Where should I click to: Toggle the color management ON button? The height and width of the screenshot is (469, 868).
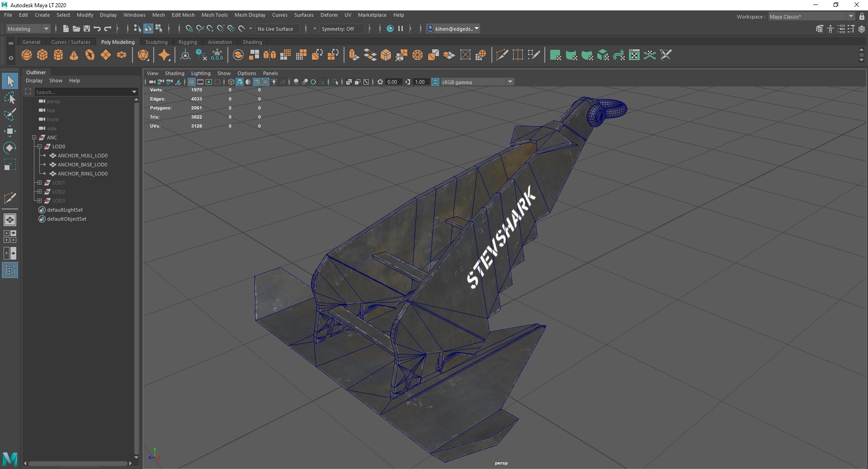(x=435, y=82)
